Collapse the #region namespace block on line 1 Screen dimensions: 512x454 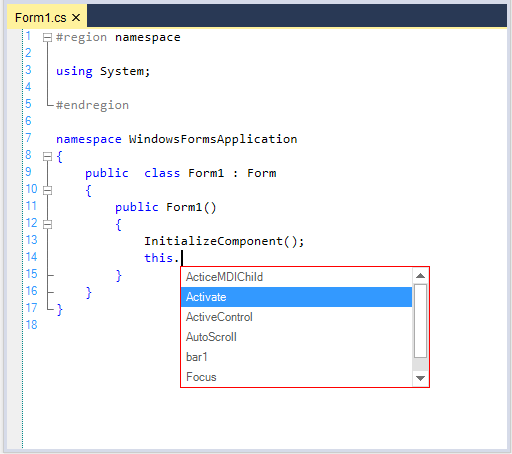(47, 38)
